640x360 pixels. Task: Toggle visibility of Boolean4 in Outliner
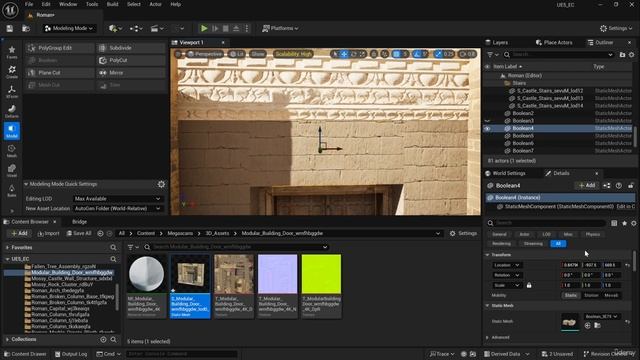point(487,128)
